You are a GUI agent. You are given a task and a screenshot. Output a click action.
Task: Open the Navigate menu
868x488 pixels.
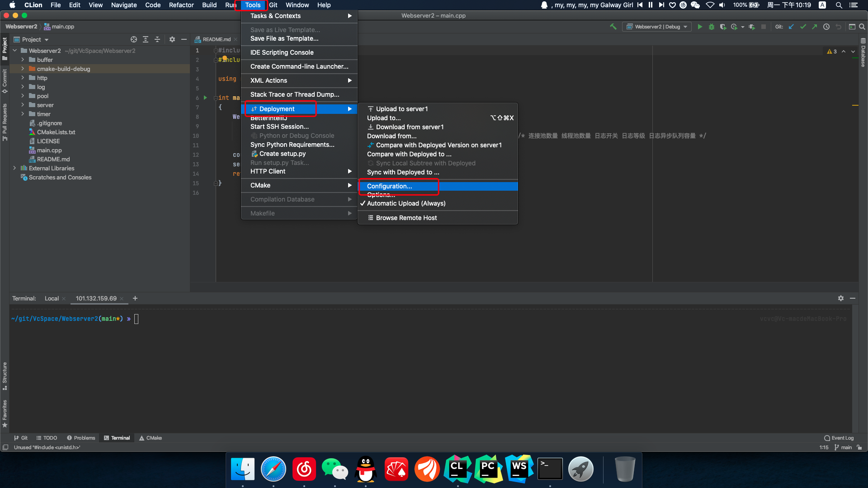click(124, 5)
